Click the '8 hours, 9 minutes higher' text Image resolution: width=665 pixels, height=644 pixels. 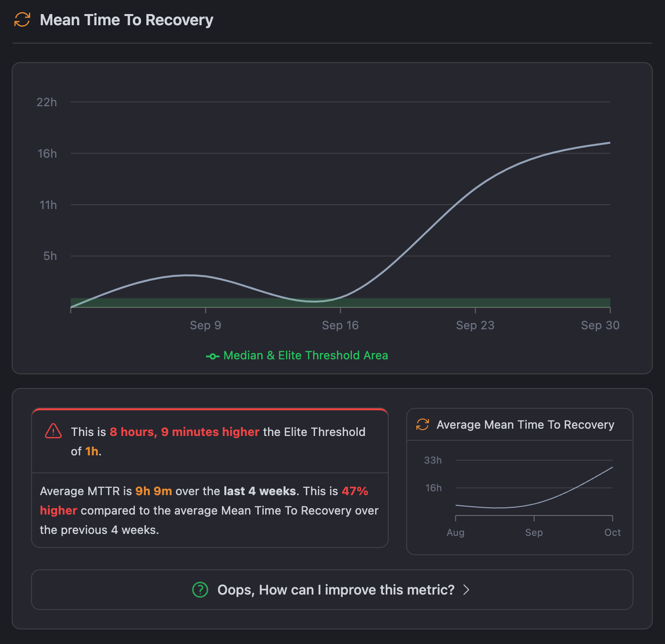coord(185,432)
